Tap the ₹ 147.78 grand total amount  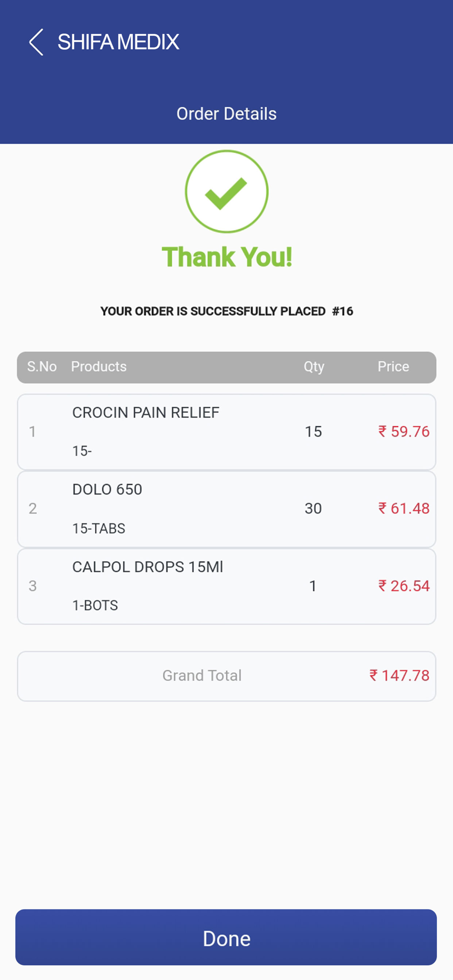click(399, 675)
